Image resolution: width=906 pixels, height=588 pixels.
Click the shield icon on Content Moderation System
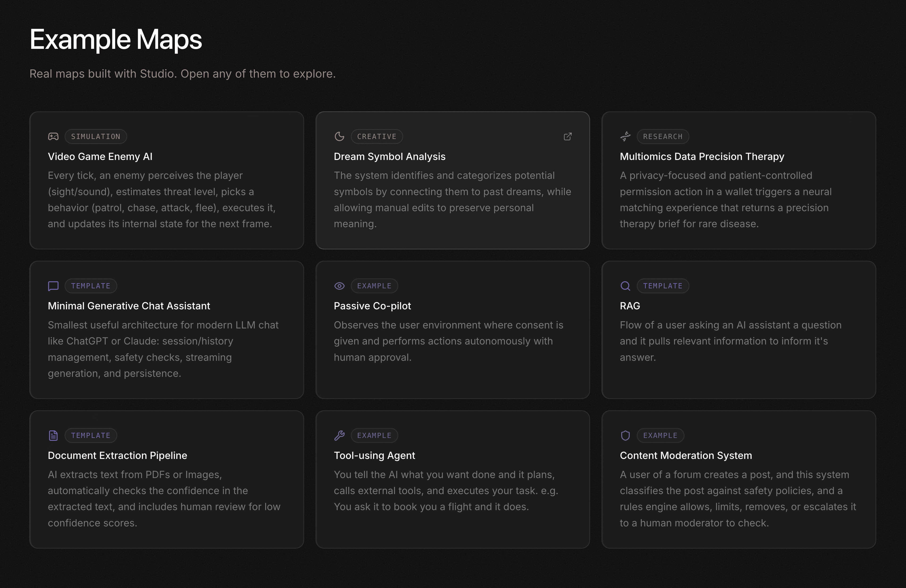point(625,435)
